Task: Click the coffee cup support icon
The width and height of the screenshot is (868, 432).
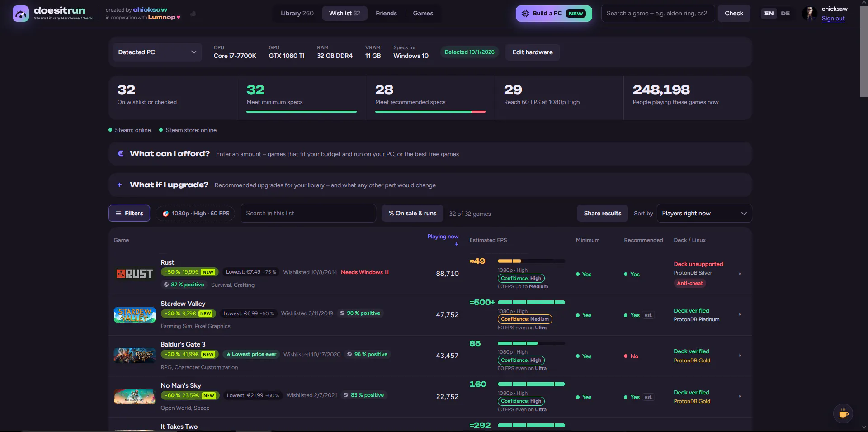Action: [843, 413]
